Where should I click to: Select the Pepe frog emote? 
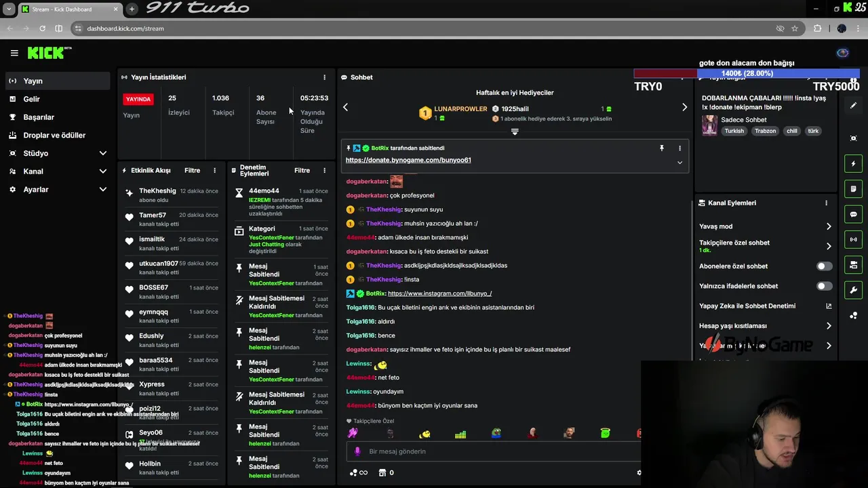tap(496, 433)
